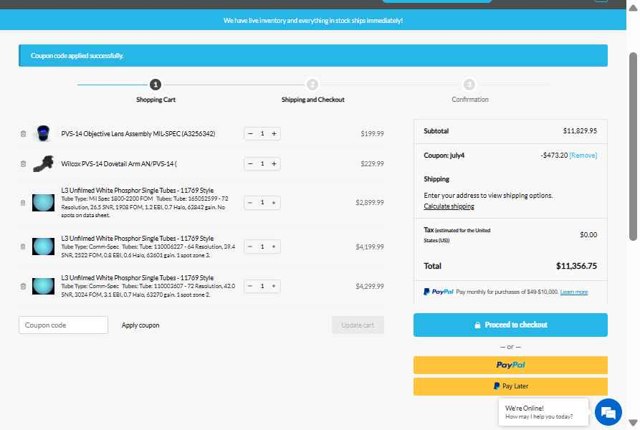Increase quantity of the $2,899.99 tube
This screenshot has width=640, height=430.
click(274, 202)
